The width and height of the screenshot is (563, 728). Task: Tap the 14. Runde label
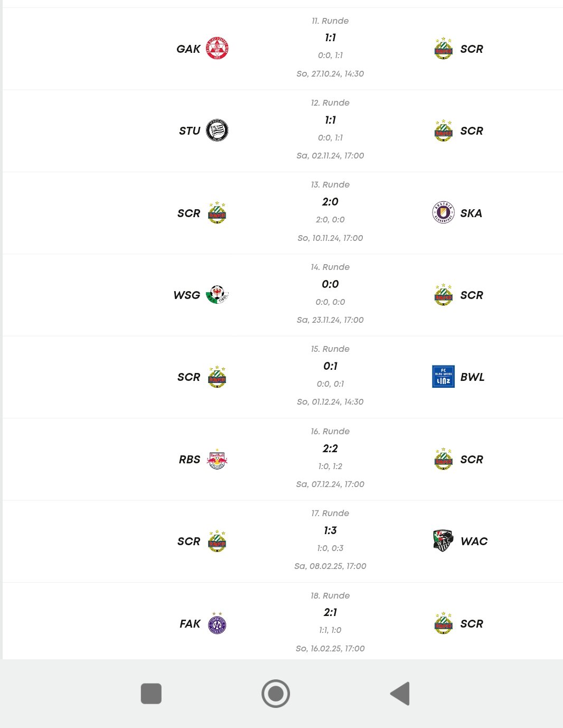pos(330,267)
